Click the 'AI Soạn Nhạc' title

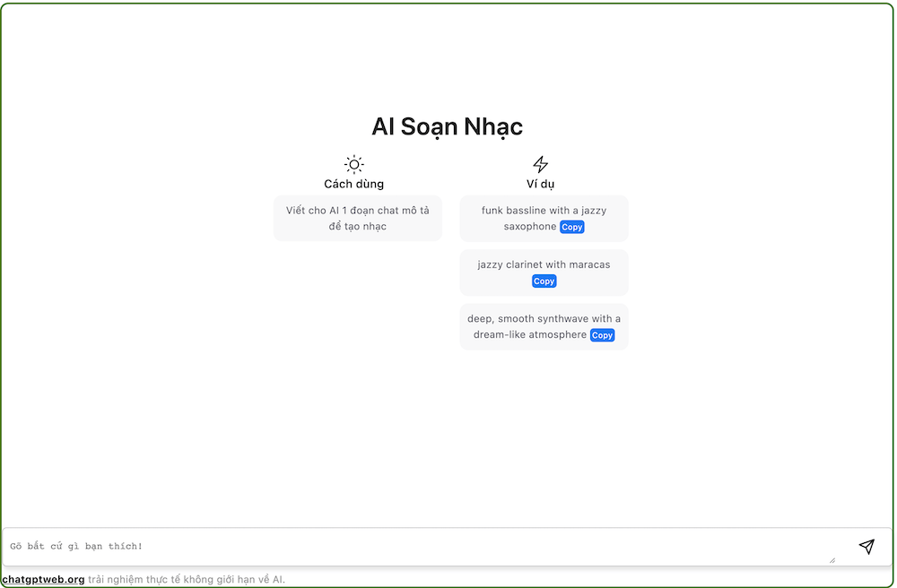447,126
